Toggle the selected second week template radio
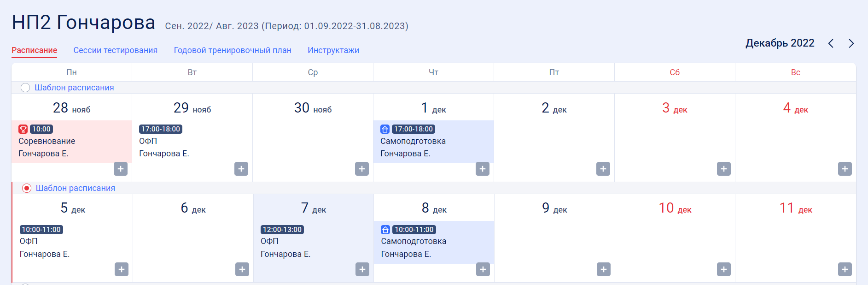The image size is (868, 285). [x=27, y=188]
